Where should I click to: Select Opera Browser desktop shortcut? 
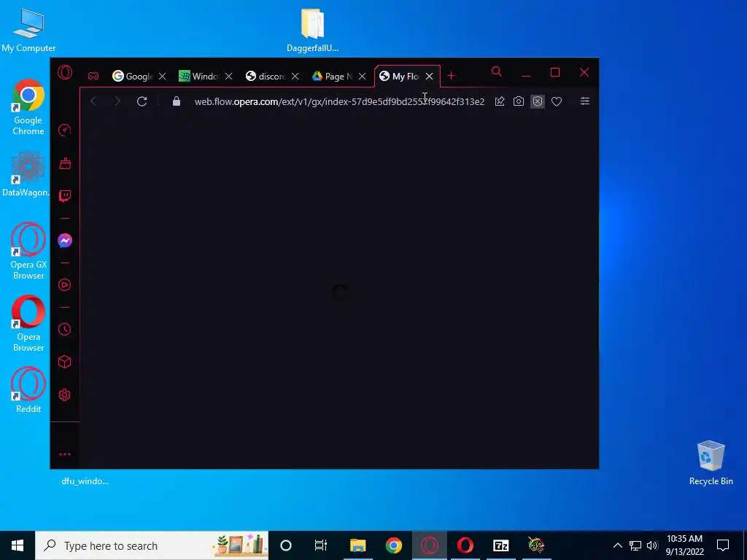pos(28,324)
